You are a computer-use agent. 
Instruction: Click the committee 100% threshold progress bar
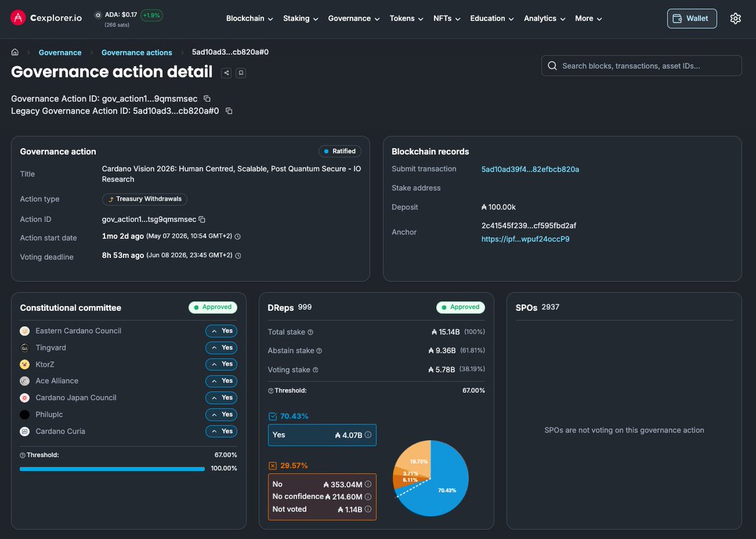[x=112, y=469]
